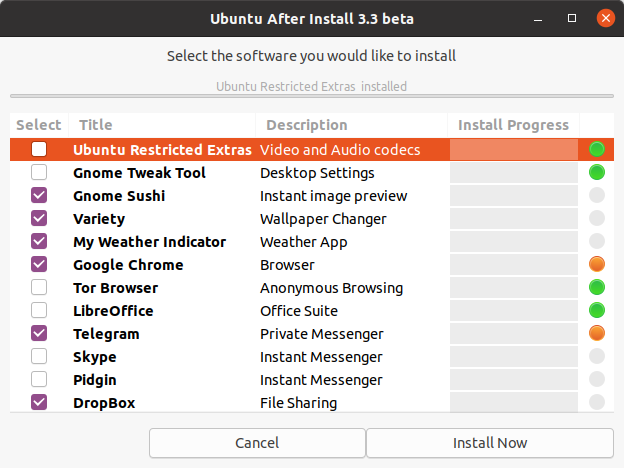Click Ubuntu Restricted Extras progress bar

pos(514,149)
